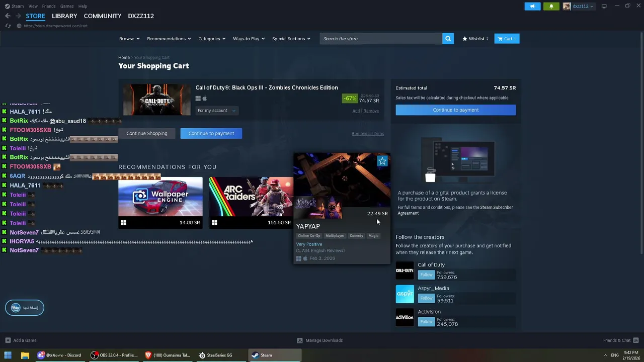Follow Call of Duty creator

(x=426, y=275)
